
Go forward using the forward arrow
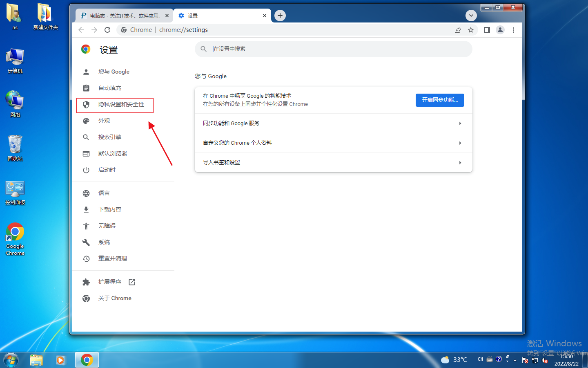[x=94, y=30]
